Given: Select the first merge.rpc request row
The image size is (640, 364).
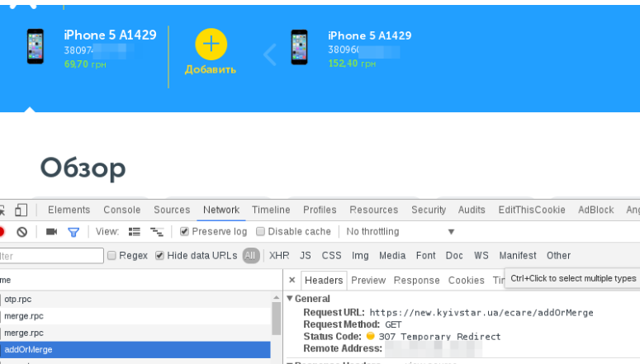Looking at the screenshot, I should point(135,316).
